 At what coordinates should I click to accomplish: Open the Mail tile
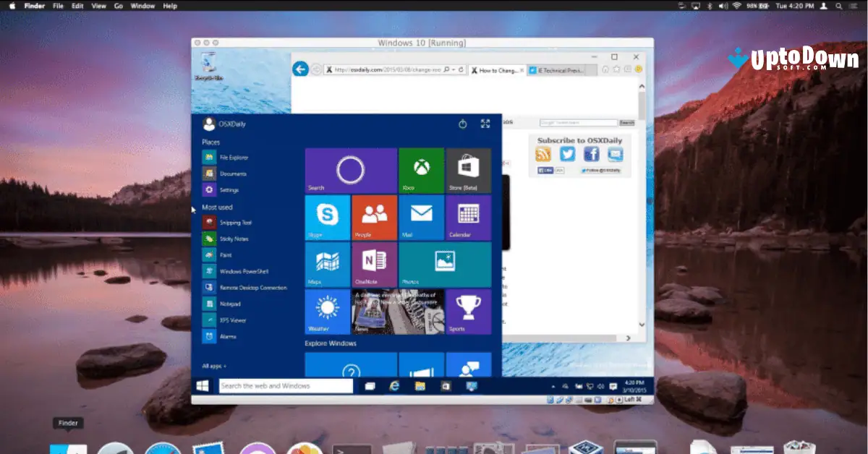(422, 218)
